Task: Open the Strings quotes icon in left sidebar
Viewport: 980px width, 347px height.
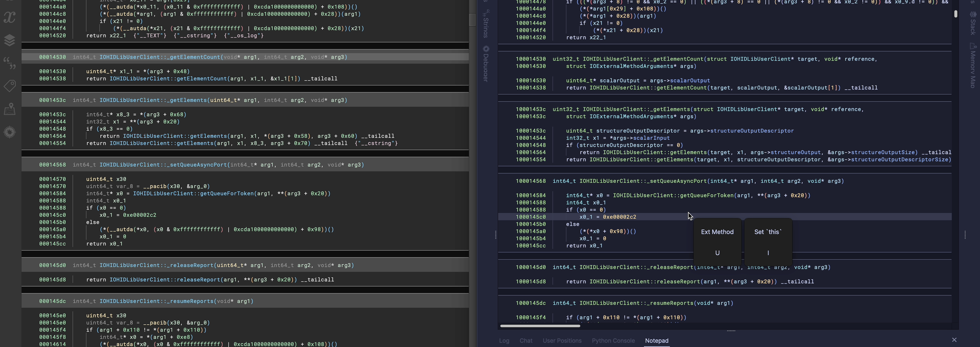Action: [10, 63]
